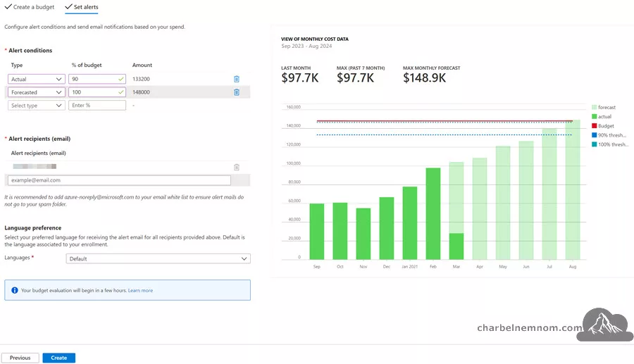Open the Learn more link
The image size is (634, 364).
[140, 291]
